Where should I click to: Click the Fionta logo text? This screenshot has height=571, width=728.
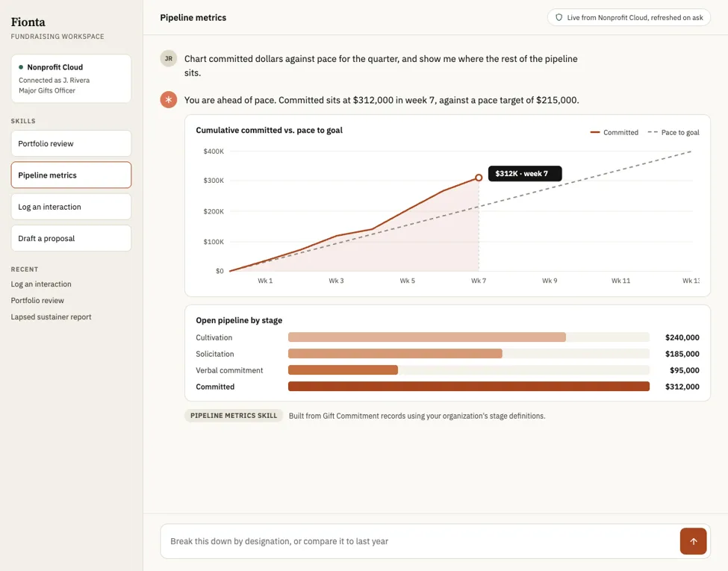point(28,22)
